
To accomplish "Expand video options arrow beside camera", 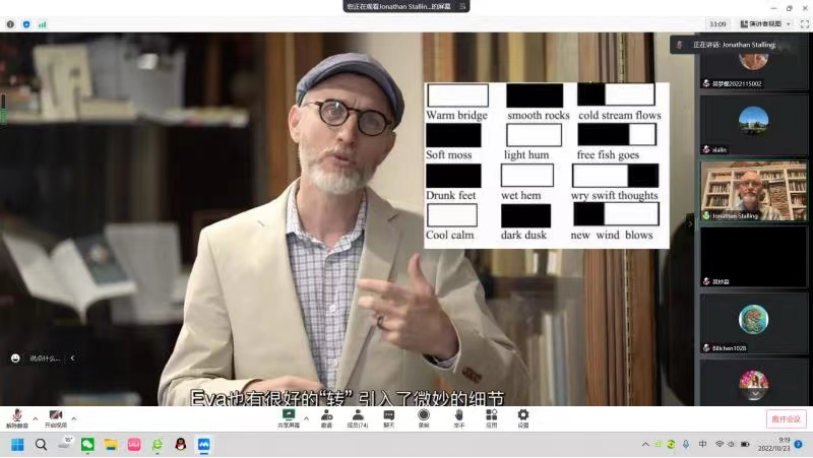I will [x=74, y=418].
